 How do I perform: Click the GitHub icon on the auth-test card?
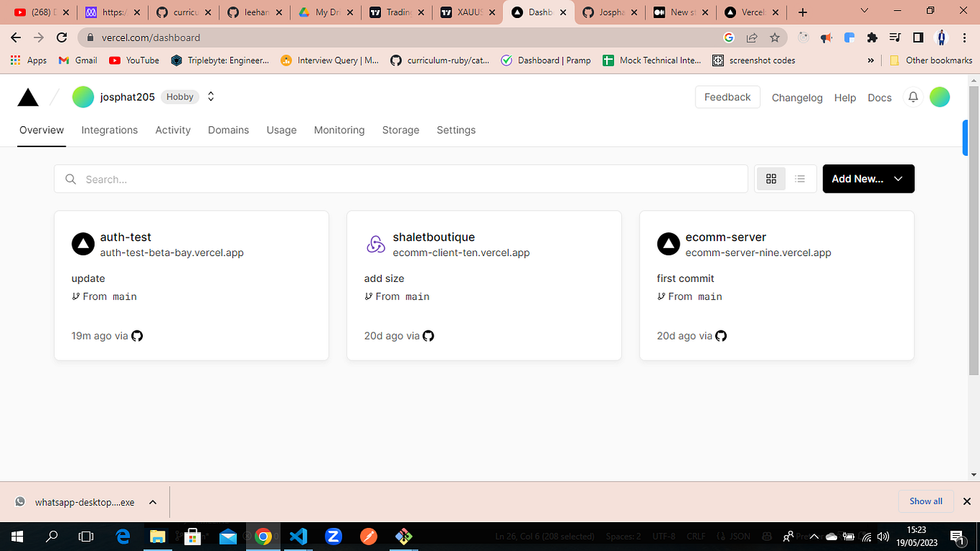(x=137, y=335)
